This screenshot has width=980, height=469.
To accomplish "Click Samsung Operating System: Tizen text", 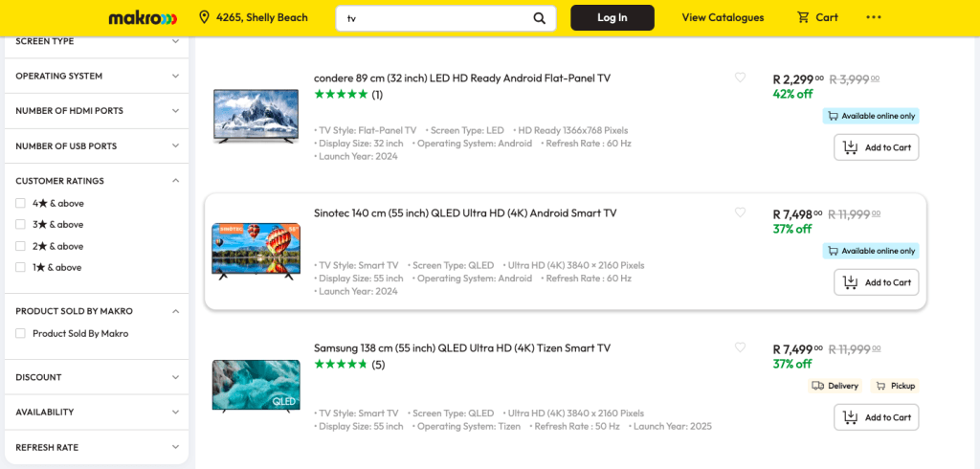I will pyautogui.click(x=469, y=427).
